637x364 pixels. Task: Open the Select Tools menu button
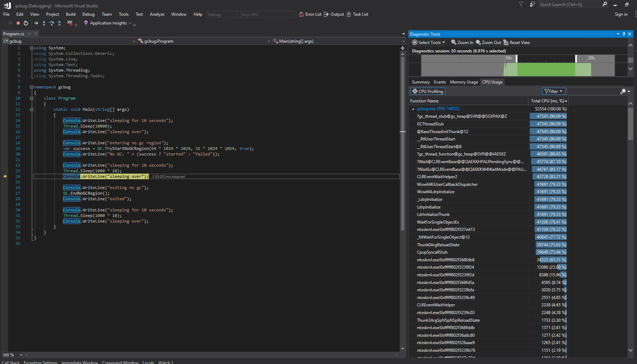tap(429, 42)
